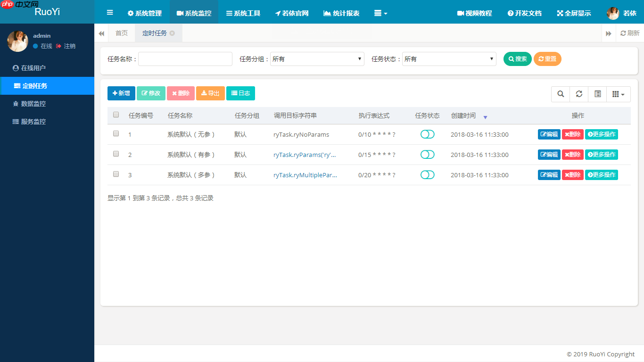This screenshot has height=362, width=644.
Task: Click the table refresh icon
Action: coord(578,94)
